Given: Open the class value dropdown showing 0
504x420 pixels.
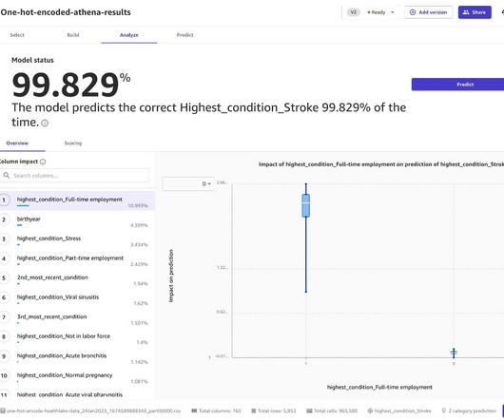Looking at the screenshot, I should click(188, 183).
